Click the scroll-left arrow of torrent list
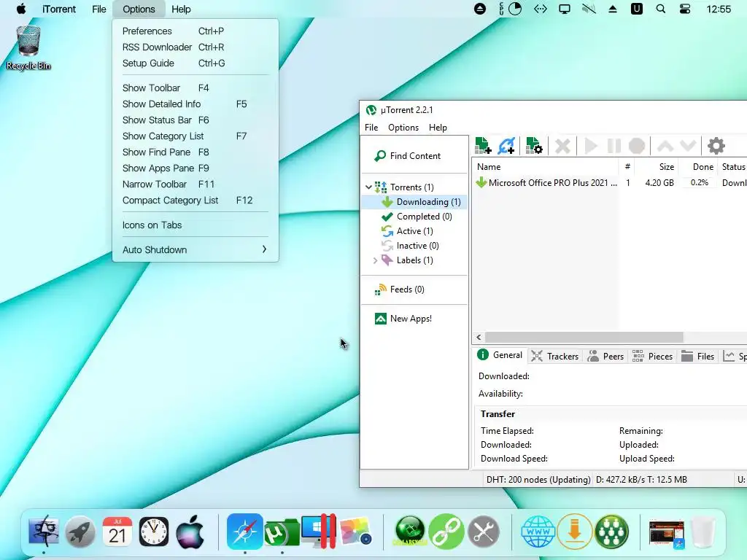 (479, 337)
